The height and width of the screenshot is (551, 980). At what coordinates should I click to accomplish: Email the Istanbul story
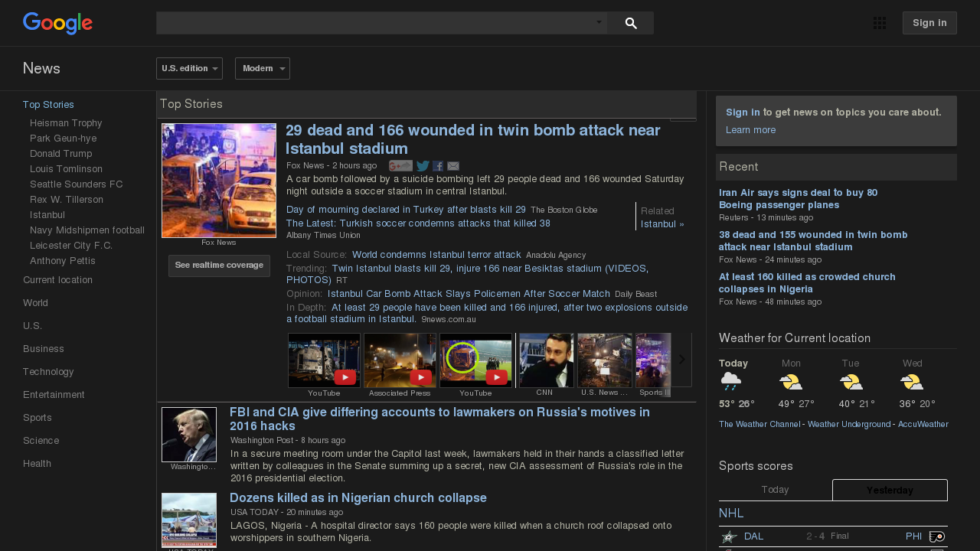coord(453,166)
